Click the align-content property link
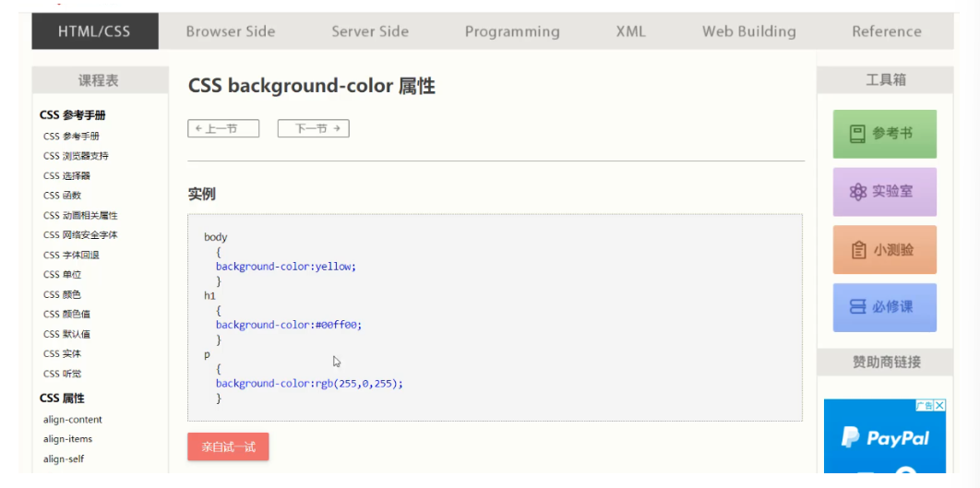Viewport: 980px width, 488px height. pyautogui.click(x=73, y=420)
